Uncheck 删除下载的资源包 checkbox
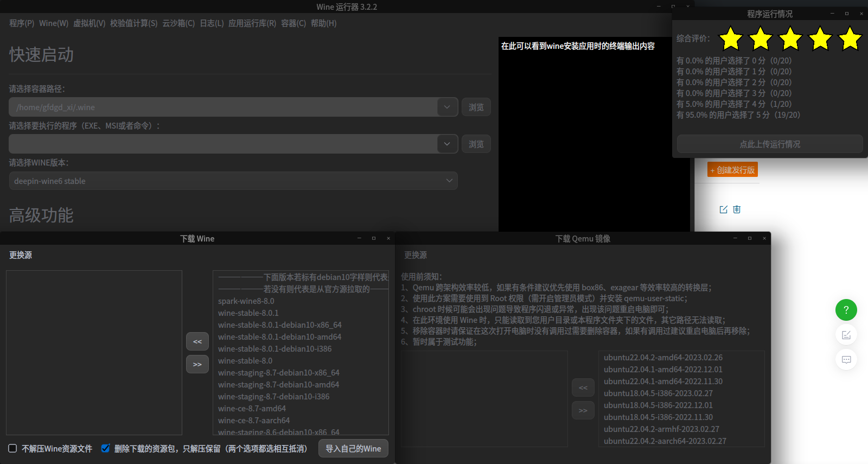This screenshot has height=464, width=868. pyautogui.click(x=105, y=448)
